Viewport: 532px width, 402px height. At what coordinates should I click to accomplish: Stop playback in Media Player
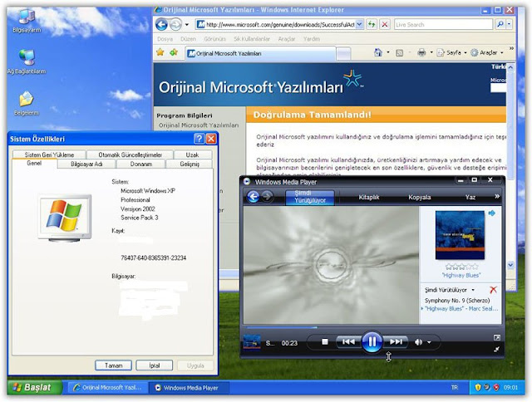click(325, 341)
